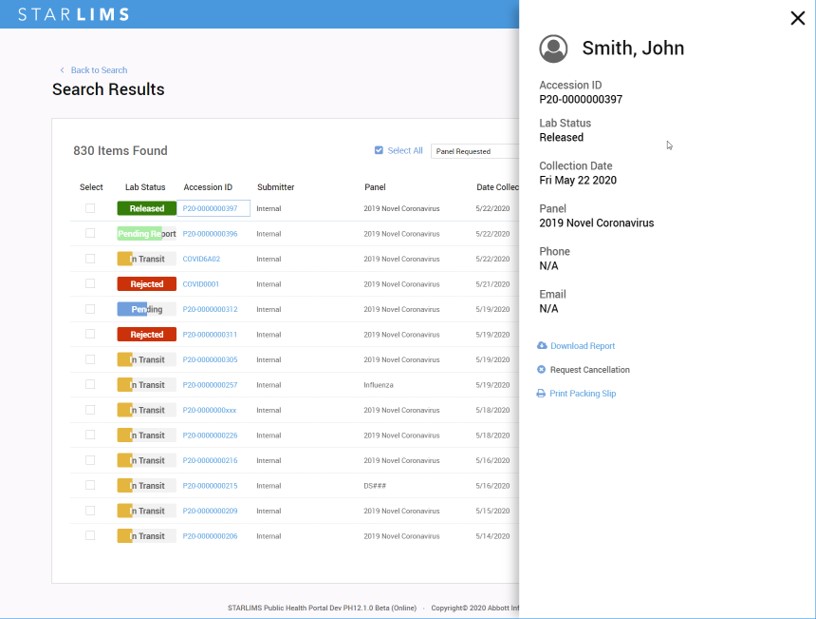This screenshot has height=619, width=816.
Task: Check the box for row P20-0000000397
Action: [90, 209]
